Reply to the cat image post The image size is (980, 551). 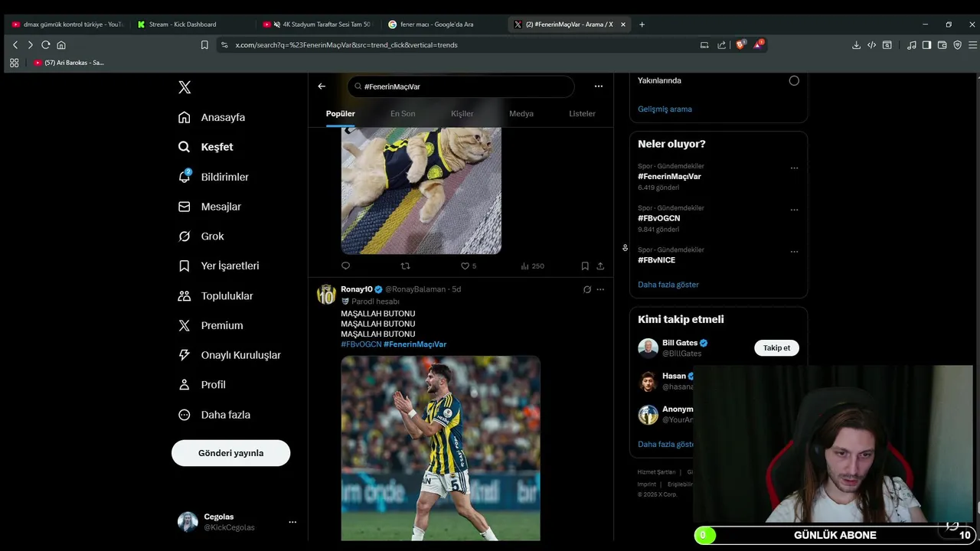[x=345, y=266]
